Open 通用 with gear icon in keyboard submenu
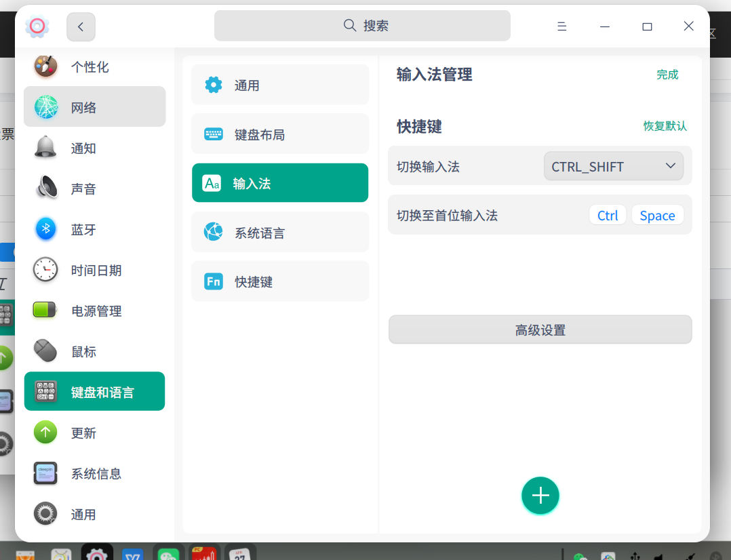Image resolution: width=731 pixels, height=560 pixels. pyautogui.click(x=279, y=85)
